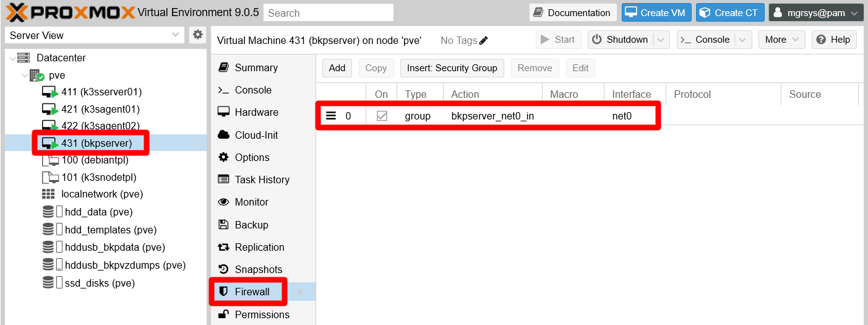Image resolution: width=868 pixels, height=325 pixels.
Task: Grab the rule 0 drag handle
Action: pos(331,116)
